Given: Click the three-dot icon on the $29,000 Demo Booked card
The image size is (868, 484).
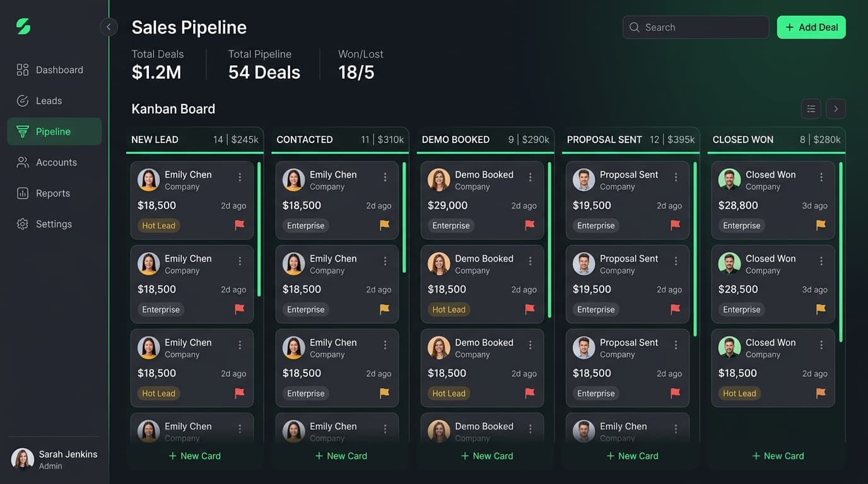Looking at the screenshot, I should [530, 177].
